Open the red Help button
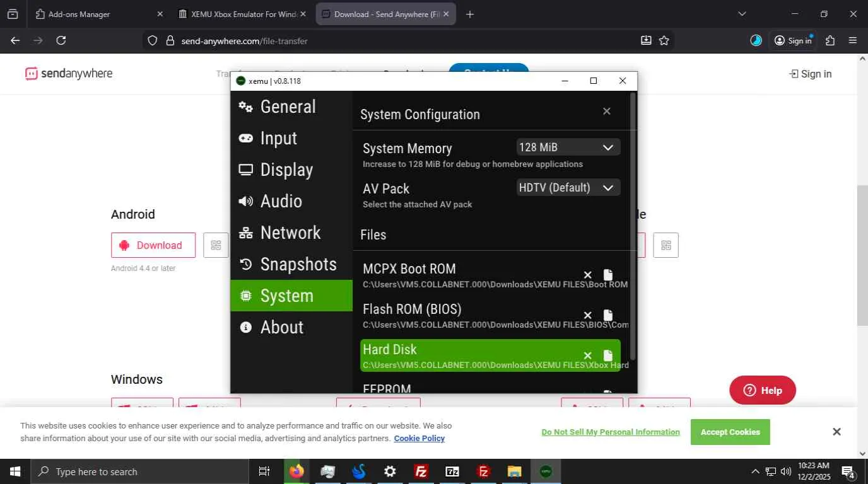The width and height of the screenshot is (868, 484). (763, 391)
